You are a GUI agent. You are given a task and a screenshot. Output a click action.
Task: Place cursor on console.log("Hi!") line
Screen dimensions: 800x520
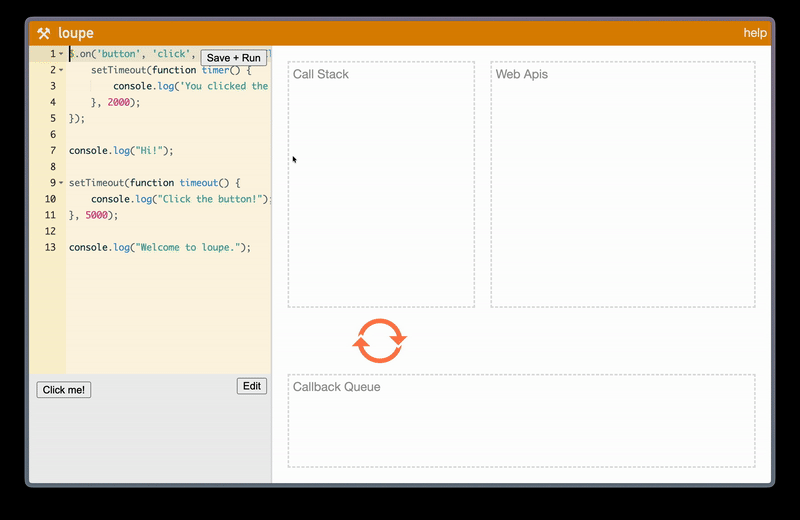[121, 151]
